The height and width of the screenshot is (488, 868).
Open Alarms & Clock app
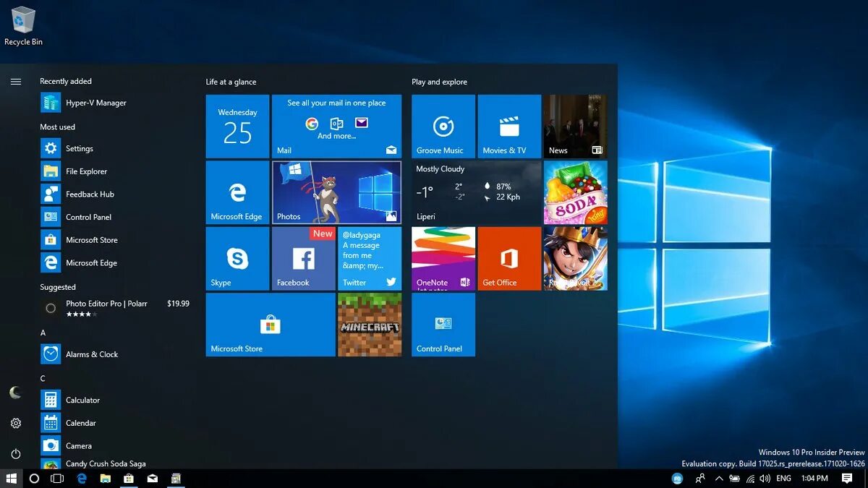116,354
